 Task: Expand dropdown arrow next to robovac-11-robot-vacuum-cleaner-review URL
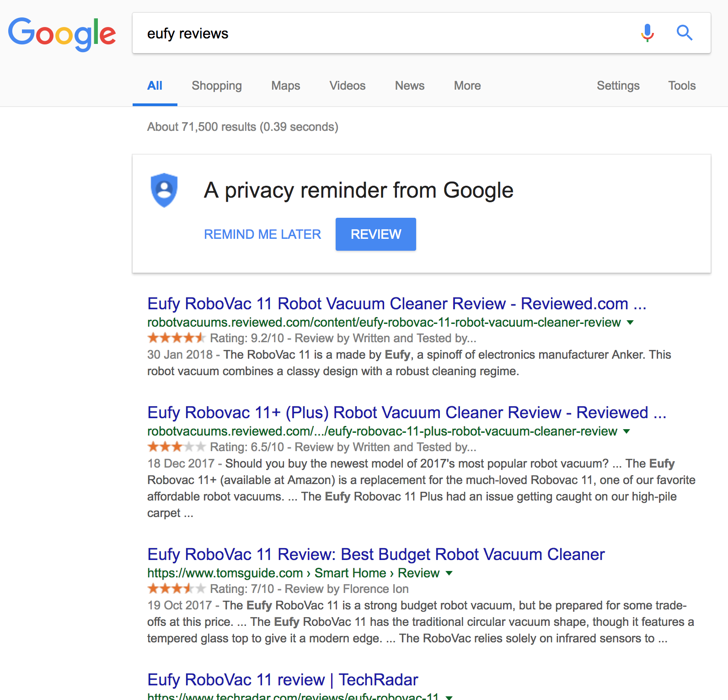(630, 323)
